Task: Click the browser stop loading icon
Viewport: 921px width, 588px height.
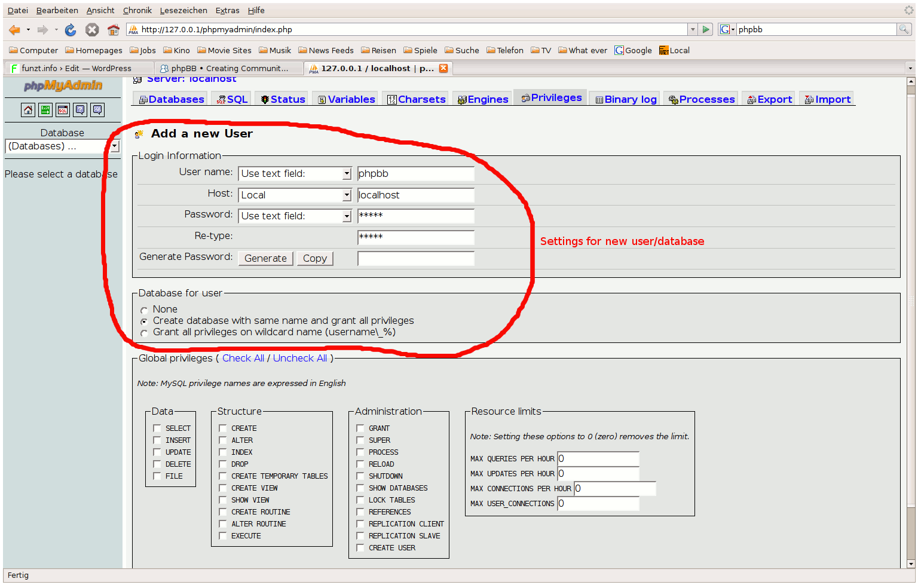Action: (92, 30)
